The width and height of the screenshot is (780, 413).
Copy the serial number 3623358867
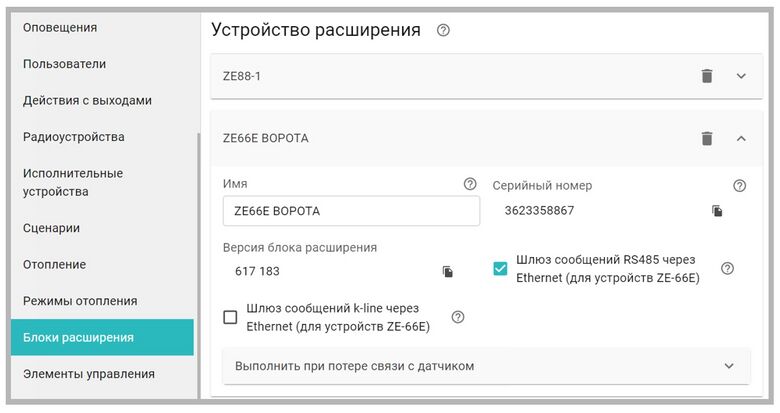click(717, 211)
